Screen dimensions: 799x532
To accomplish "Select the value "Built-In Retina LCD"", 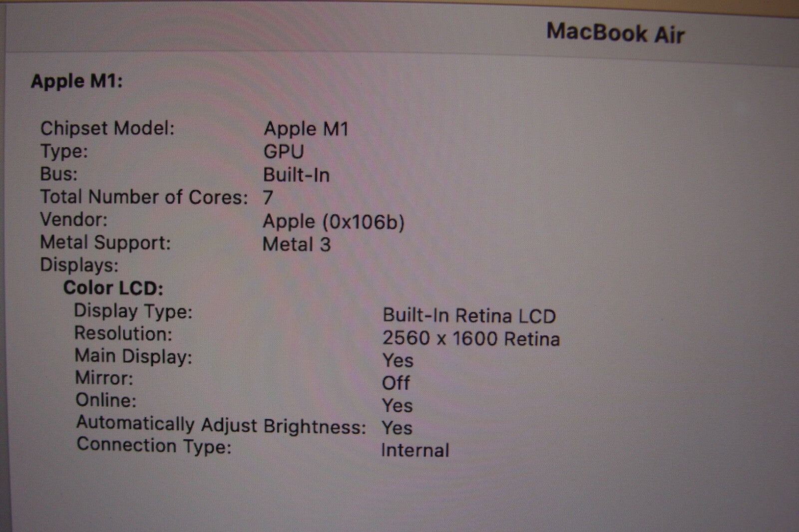I will tap(469, 315).
